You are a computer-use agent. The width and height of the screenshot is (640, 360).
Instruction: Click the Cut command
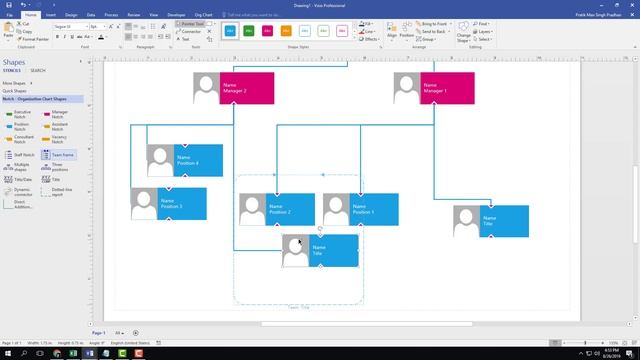tap(23, 24)
